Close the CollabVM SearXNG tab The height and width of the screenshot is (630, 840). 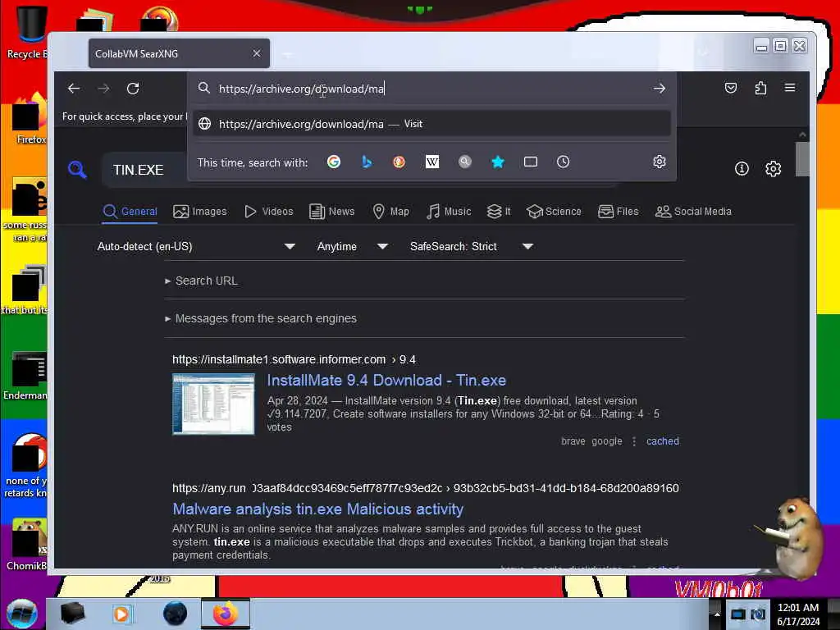257,53
